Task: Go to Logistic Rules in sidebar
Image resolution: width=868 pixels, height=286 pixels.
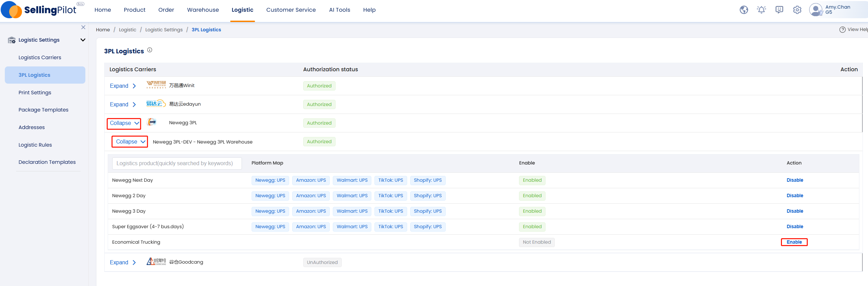Action: [x=35, y=145]
